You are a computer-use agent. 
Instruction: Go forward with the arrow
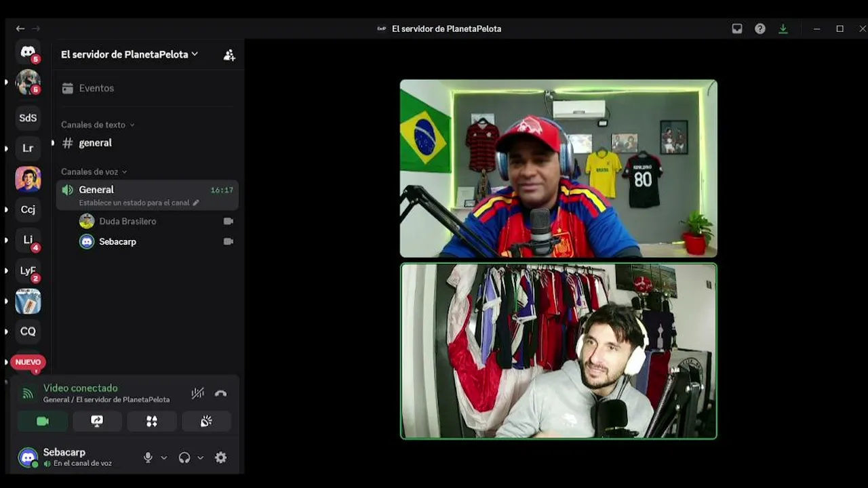click(x=36, y=28)
